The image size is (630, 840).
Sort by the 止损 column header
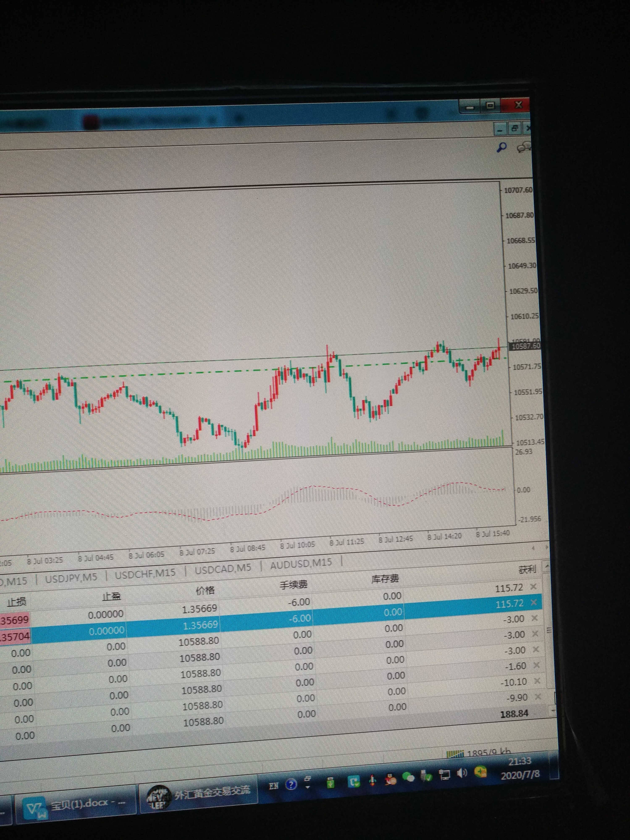click(x=16, y=602)
